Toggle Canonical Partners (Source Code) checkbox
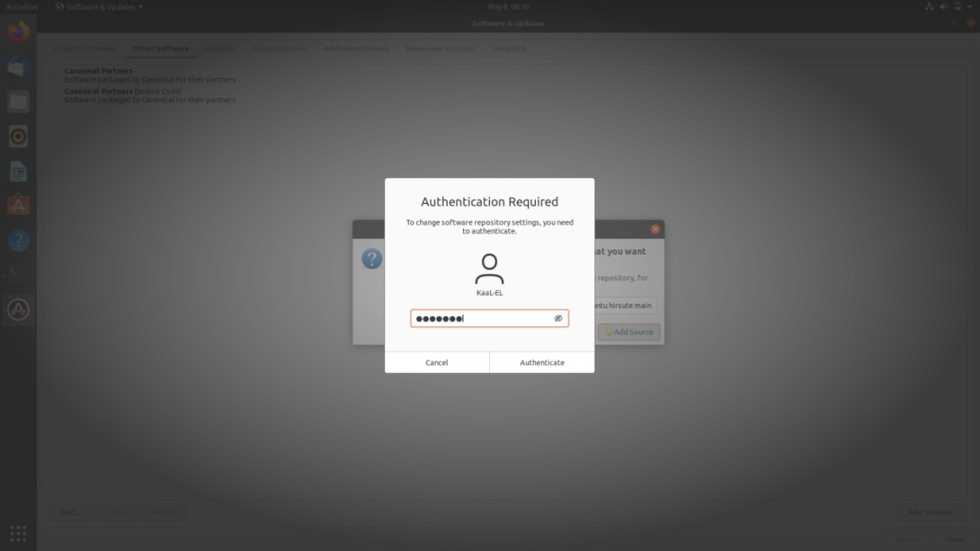 [x=58, y=95]
